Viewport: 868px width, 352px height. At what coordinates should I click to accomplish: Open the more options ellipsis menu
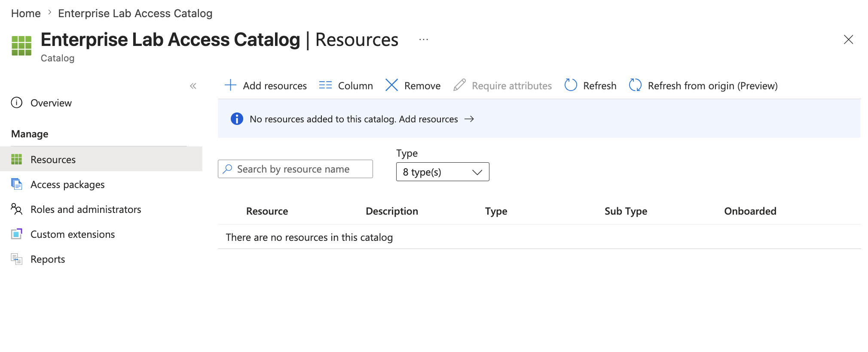[424, 39]
